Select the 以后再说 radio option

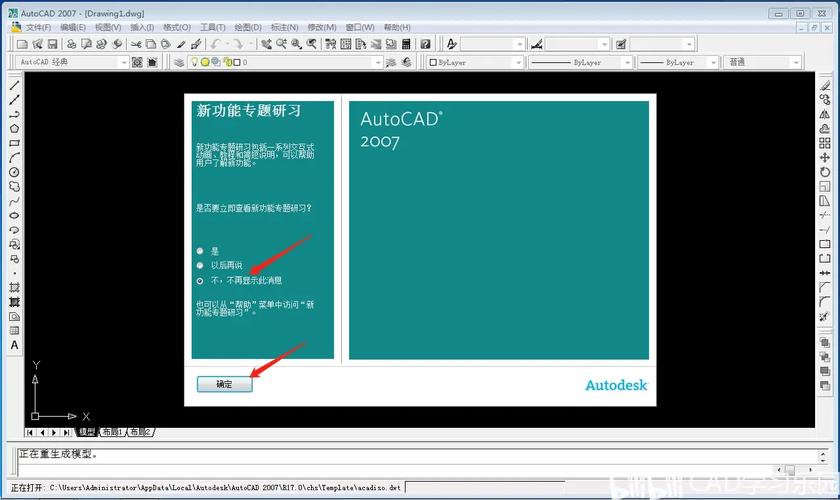tap(200, 265)
